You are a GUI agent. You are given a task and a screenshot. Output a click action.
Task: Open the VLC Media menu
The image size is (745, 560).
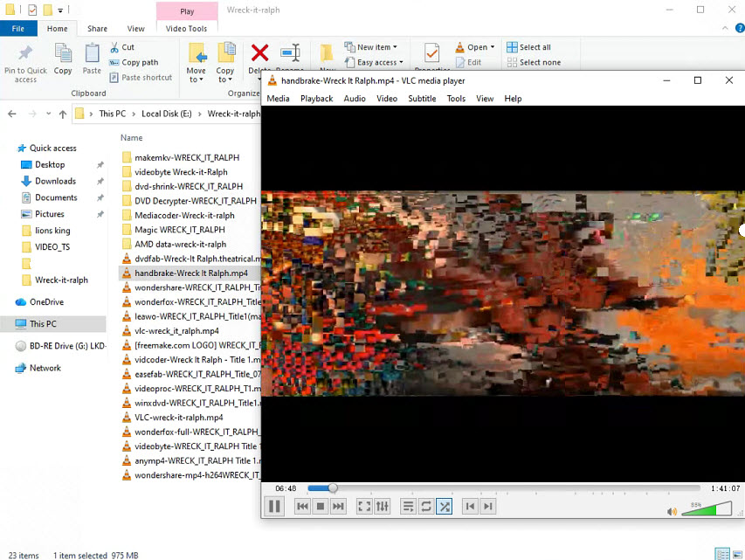click(x=278, y=99)
